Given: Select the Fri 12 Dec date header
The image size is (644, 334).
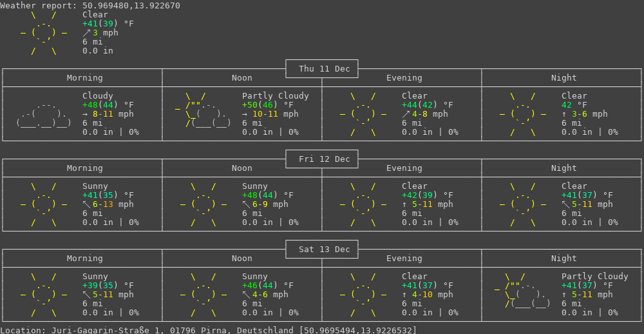Looking at the screenshot, I should tap(322, 159).
